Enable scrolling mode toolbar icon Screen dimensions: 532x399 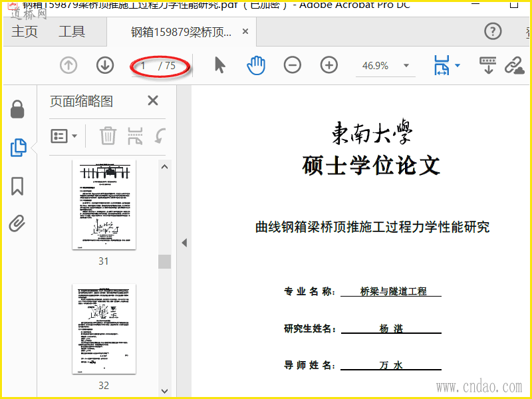click(488, 65)
